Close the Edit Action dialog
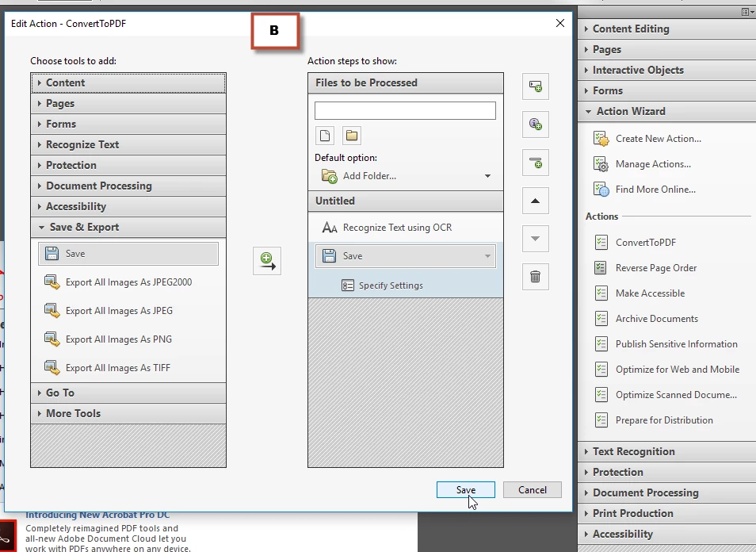Viewport: 756px width, 552px height. tap(559, 23)
